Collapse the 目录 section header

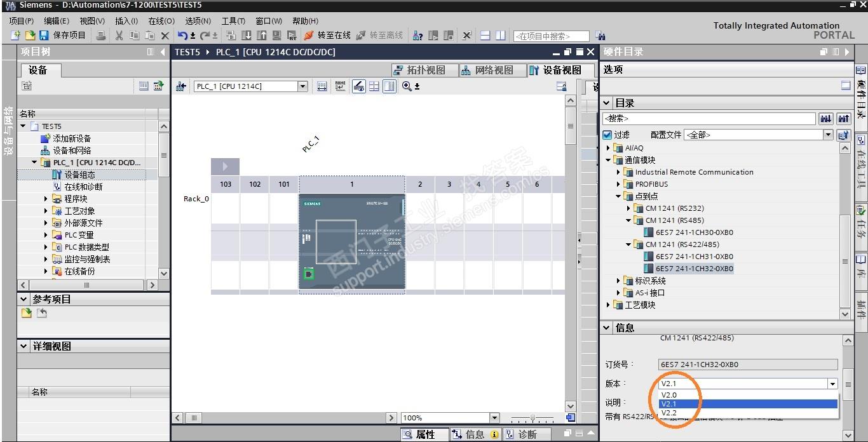(x=607, y=103)
